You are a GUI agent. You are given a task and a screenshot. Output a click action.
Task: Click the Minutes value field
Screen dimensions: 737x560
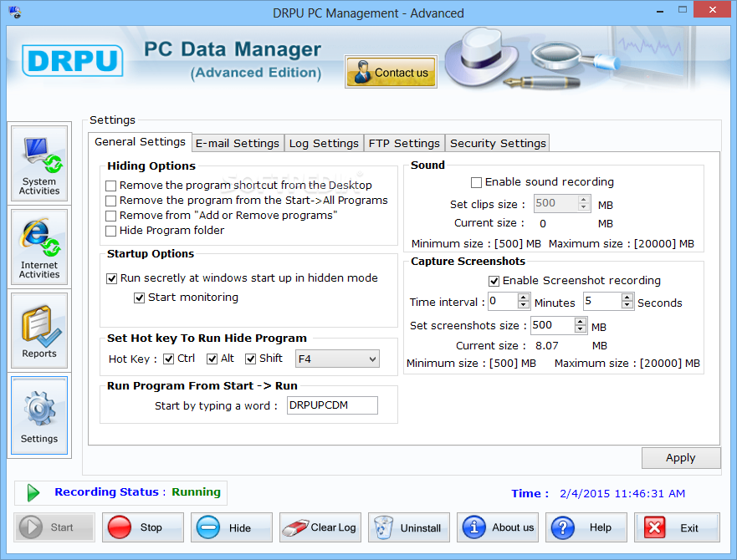pos(503,301)
